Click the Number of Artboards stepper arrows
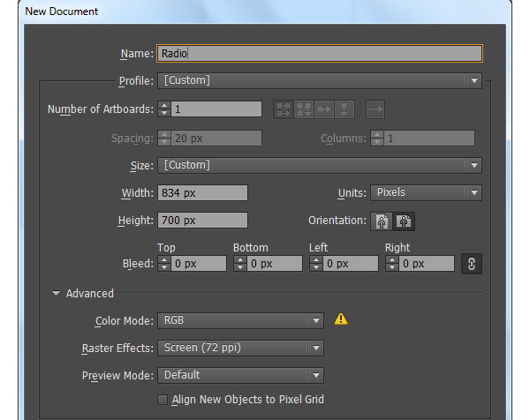Image resolution: width=530 pixels, height=420 pixels. pos(164,109)
